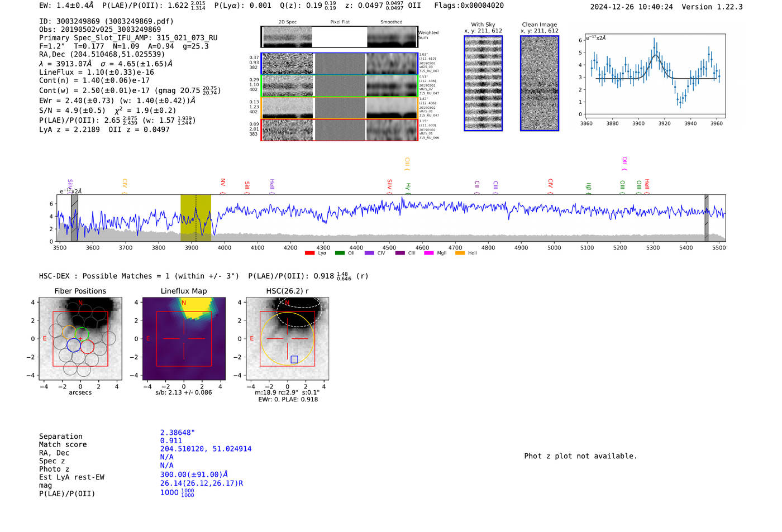This screenshot has height=532, width=782.
Task: Click the blue fiber circle in Fiber Positions
Action: point(74,345)
